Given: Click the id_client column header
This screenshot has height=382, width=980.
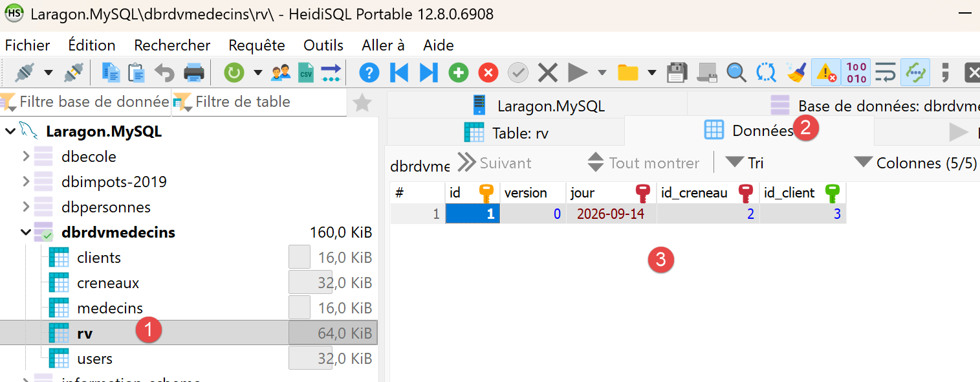Looking at the screenshot, I should tap(802, 192).
